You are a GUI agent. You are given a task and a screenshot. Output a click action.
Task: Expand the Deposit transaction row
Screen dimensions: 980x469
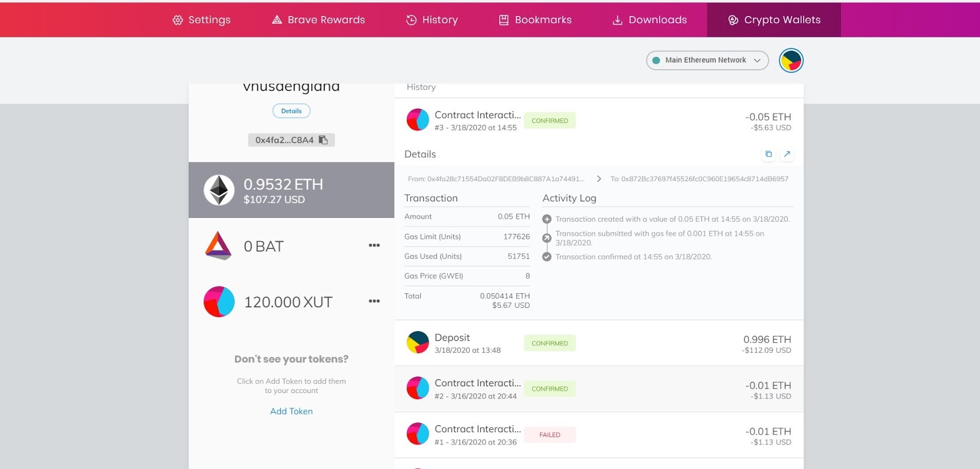click(599, 343)
